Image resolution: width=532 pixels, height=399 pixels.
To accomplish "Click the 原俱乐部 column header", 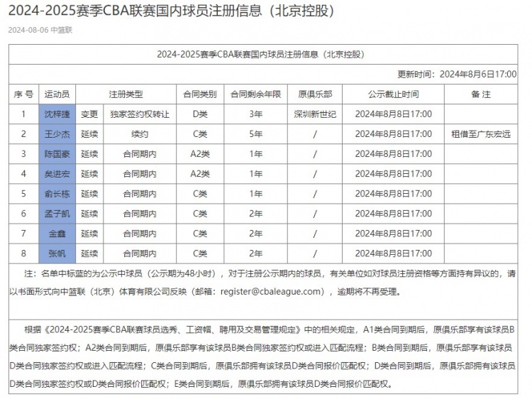I will (x=315, y=94).
